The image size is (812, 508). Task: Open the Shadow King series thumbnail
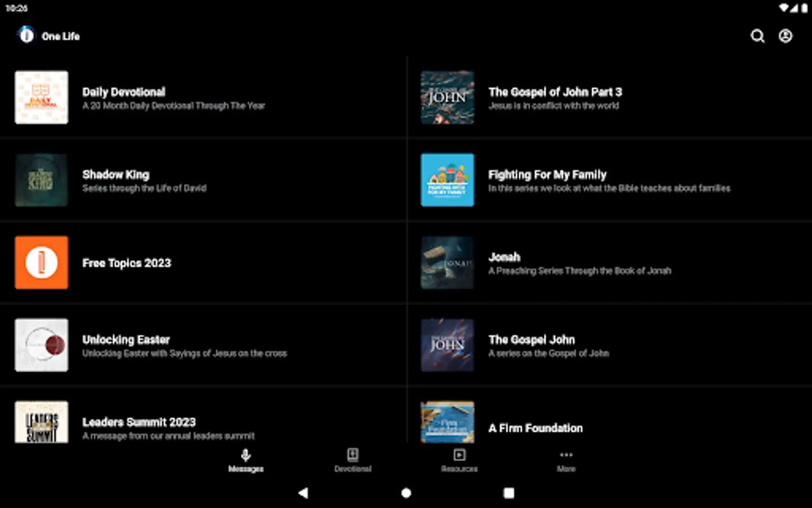42,180
